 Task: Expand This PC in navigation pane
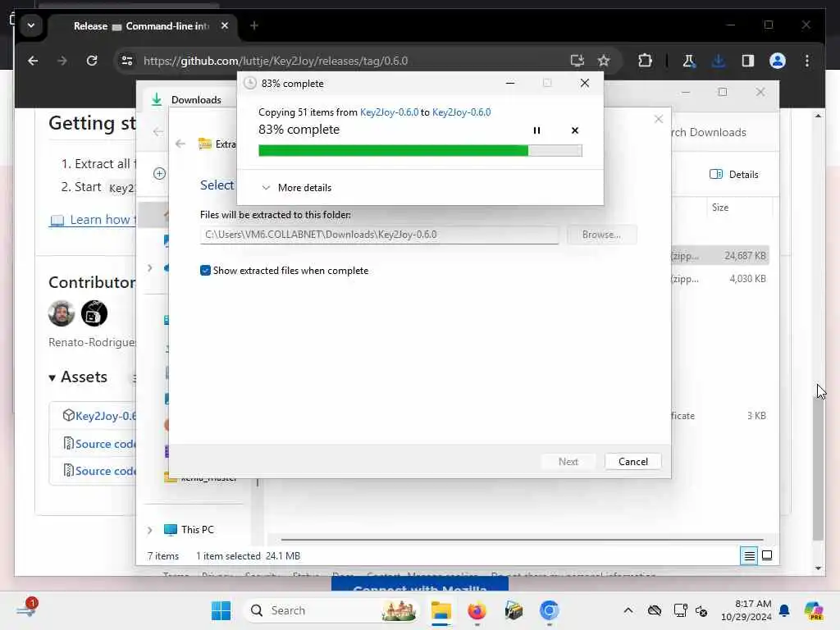150,530
